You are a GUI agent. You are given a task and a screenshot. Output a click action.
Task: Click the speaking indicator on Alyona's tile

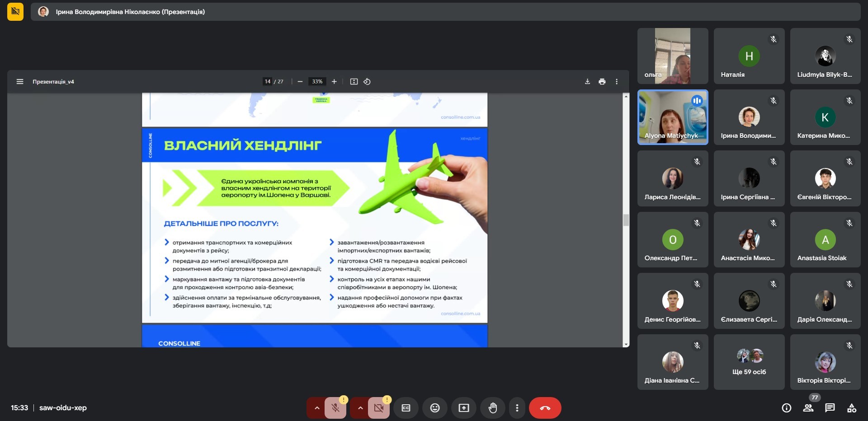pyautogui.click(x=697, y=101)
